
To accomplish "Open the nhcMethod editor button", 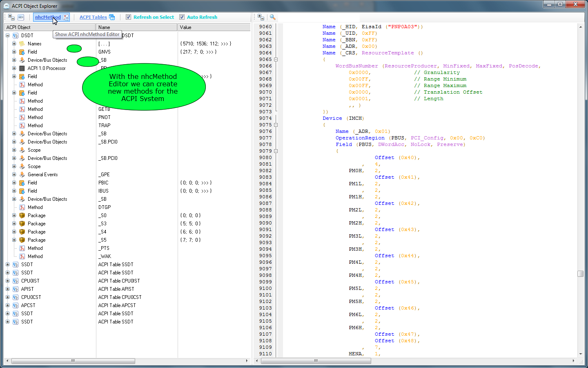I will 48,17.
